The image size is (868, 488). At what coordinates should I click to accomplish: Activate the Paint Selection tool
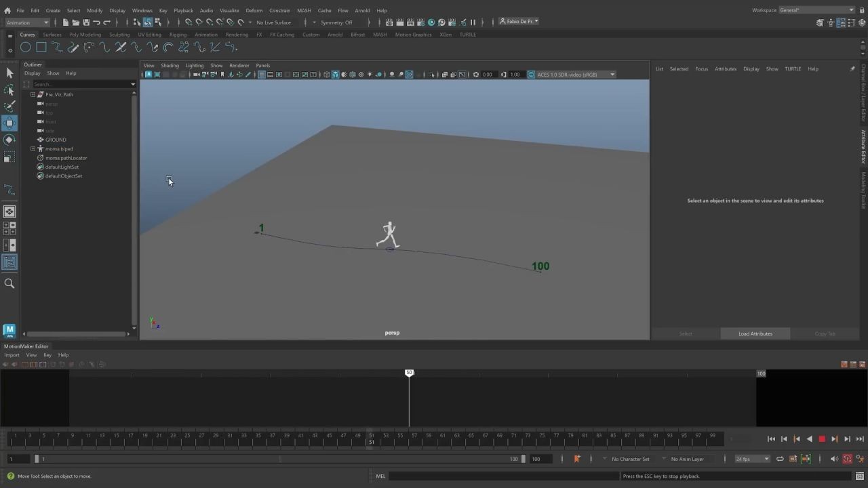tap(9, 106)
